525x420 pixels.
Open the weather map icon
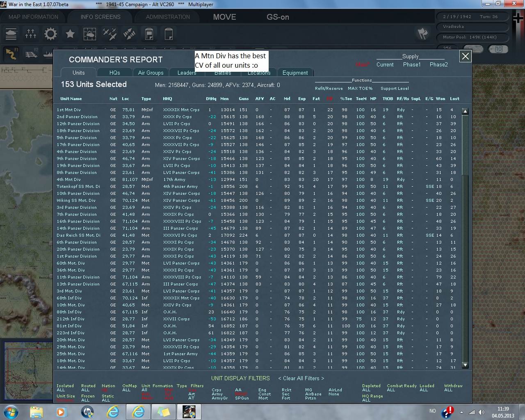[90, 34]
